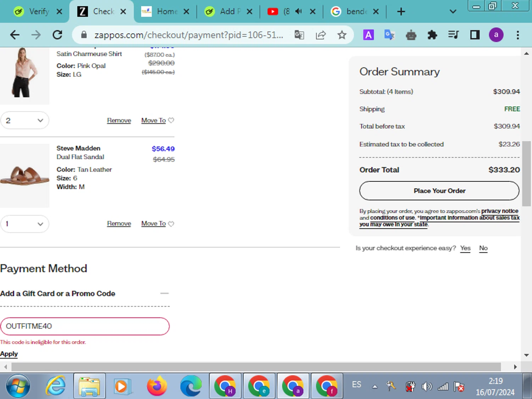This screenshot has width=532, height=399.
Task: Open the media control playlist icon
Action: [454, 35]
